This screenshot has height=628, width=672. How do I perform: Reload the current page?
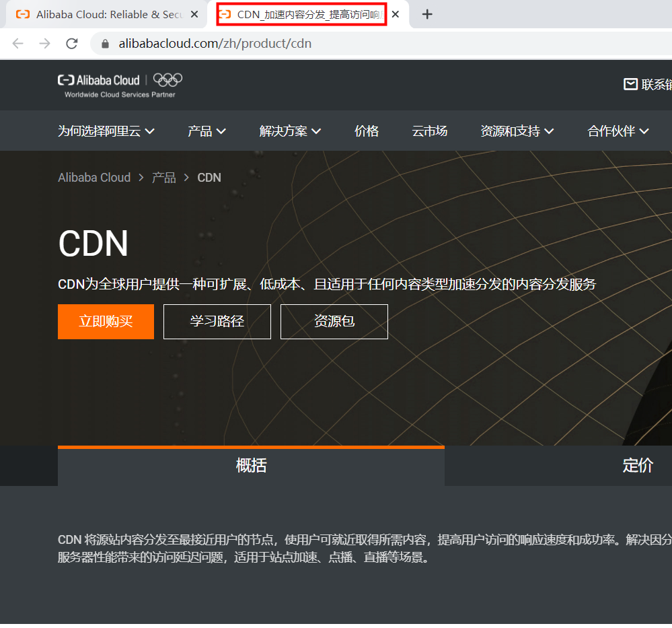point(71,43)
